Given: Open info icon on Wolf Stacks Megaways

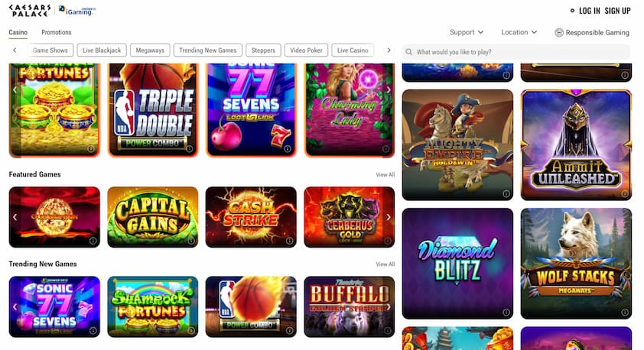Looking at the screenshot, I should click(x=624, y=313).
